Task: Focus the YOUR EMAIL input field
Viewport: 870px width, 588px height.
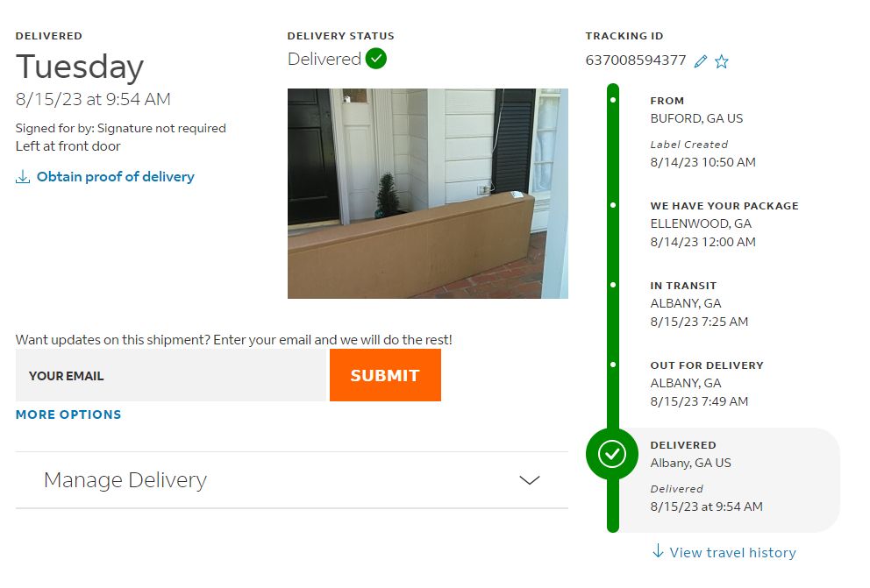Action: (172, 375)
